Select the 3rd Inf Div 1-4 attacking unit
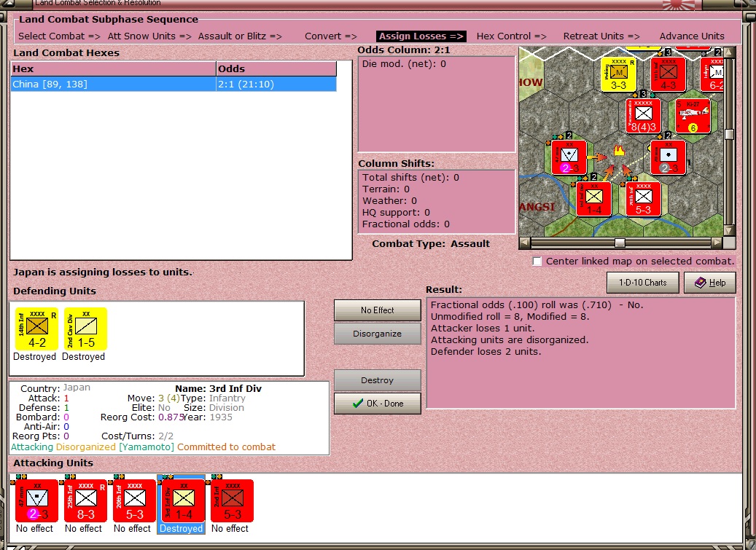Image resolution: width=756 pixels, height=550 pixels. (183, 500)
